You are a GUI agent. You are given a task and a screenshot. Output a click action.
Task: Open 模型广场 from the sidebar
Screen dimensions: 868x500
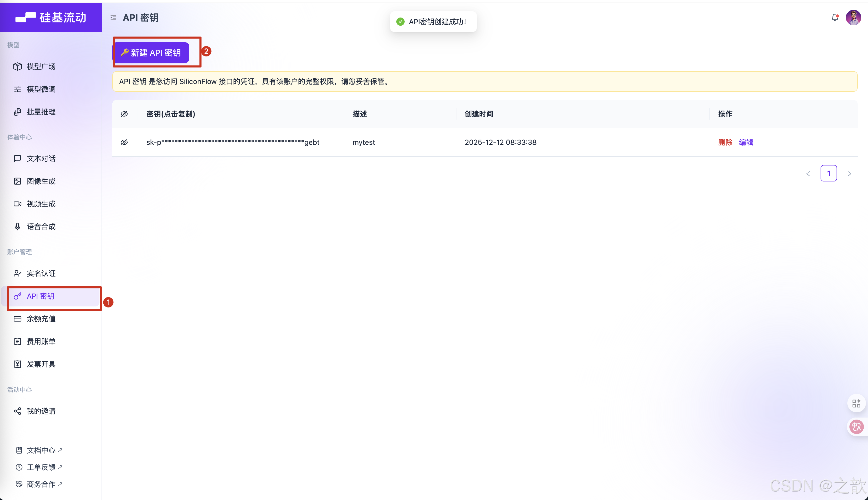[41, 66]
